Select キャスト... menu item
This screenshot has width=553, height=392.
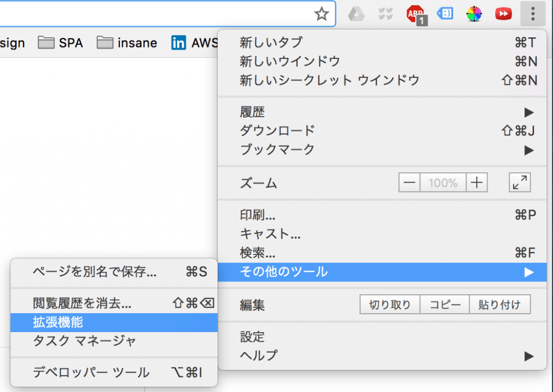pyautogui.click(x=382, y=234)
